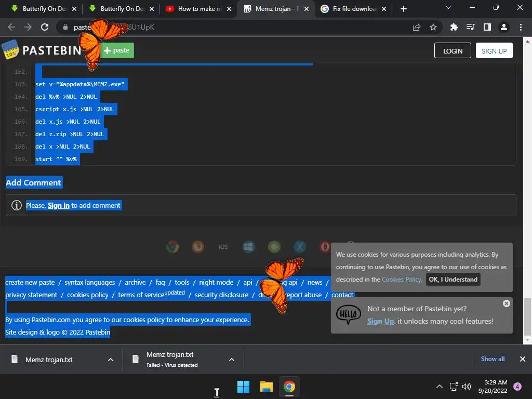
Task: Open Chrome three-dot menu
Action: pos(521,27)
